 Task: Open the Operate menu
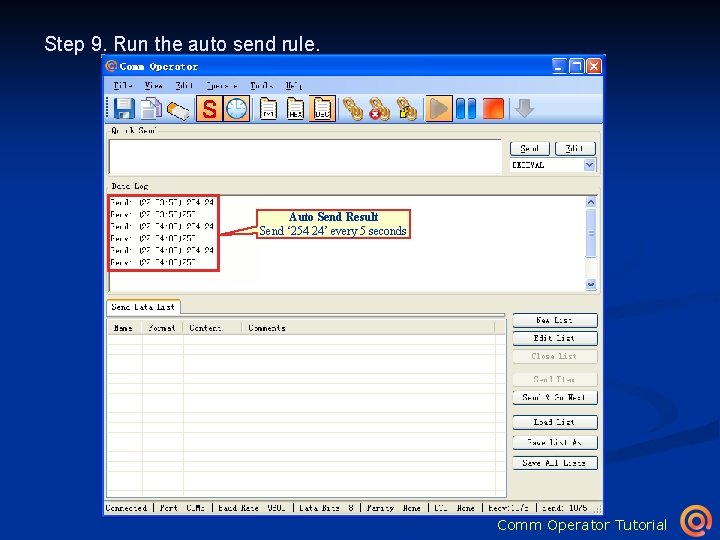click(x=222, y=85)
